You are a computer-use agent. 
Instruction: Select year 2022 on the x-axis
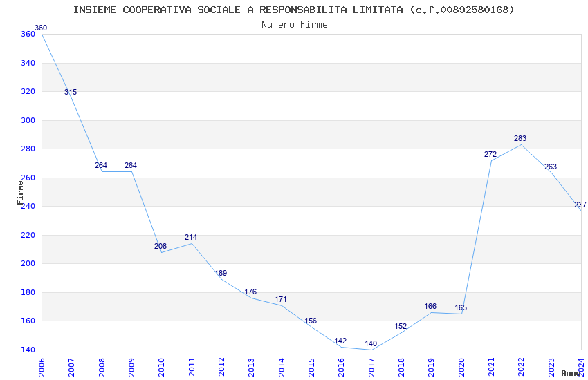pos(522,367)
